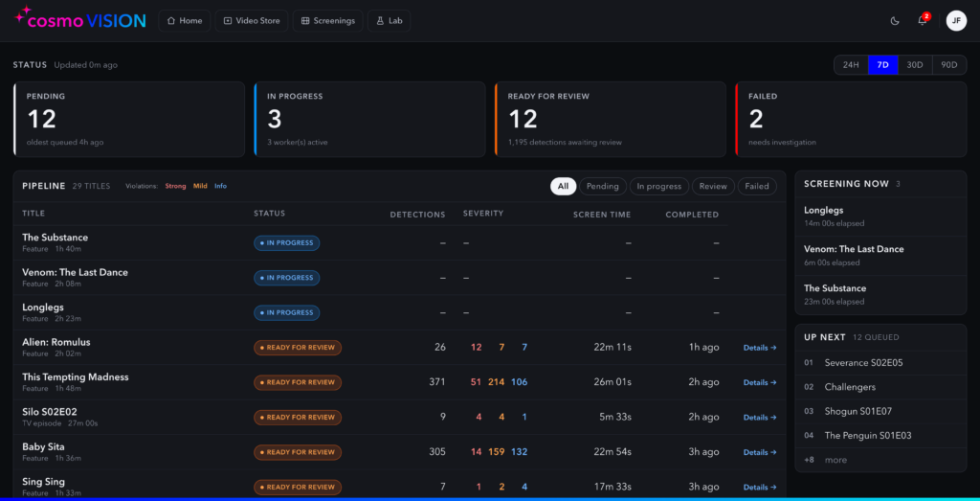The height and width of the screenshot is (501, 980).
Task: Filter pipeline to Review titles
Action: pyautogui.click(x=713, y=187)
